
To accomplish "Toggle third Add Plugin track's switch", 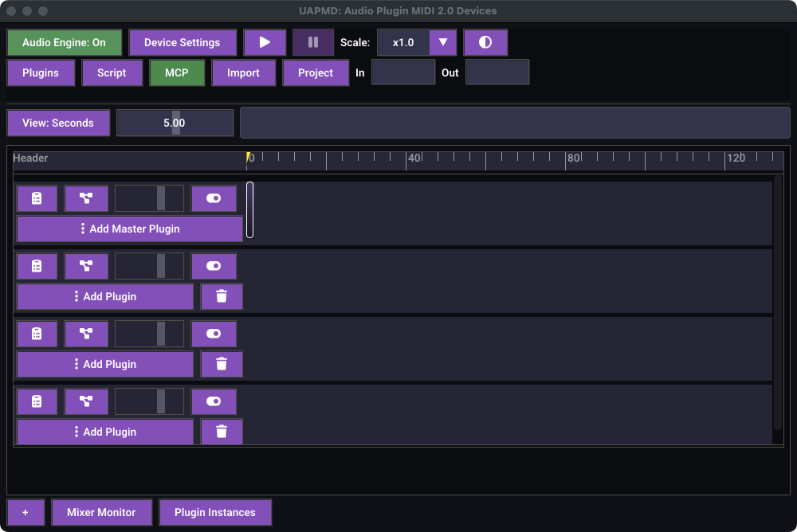I will coord(214,401).
